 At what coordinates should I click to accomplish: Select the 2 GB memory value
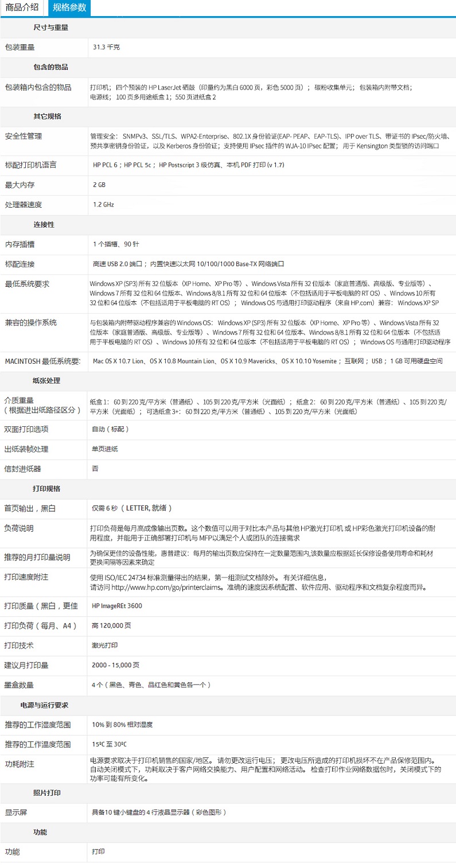[x=99, y=185]
